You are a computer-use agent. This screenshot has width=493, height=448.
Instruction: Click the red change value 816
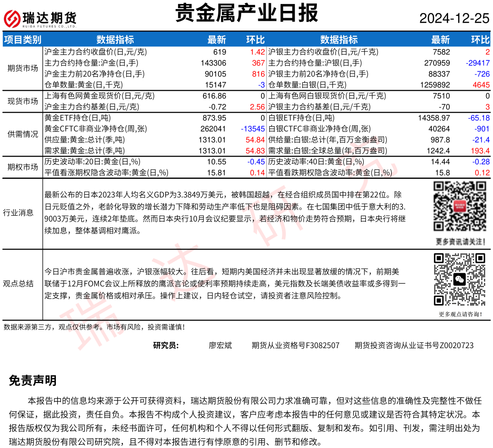click(x=258, y=74)
